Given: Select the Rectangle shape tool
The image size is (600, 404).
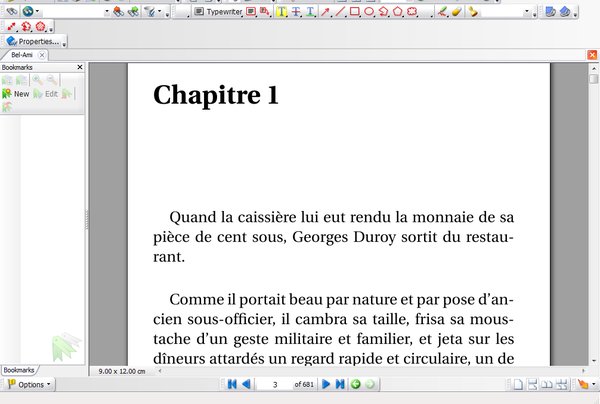Looking at the screenshot, I should click(354, 12).
